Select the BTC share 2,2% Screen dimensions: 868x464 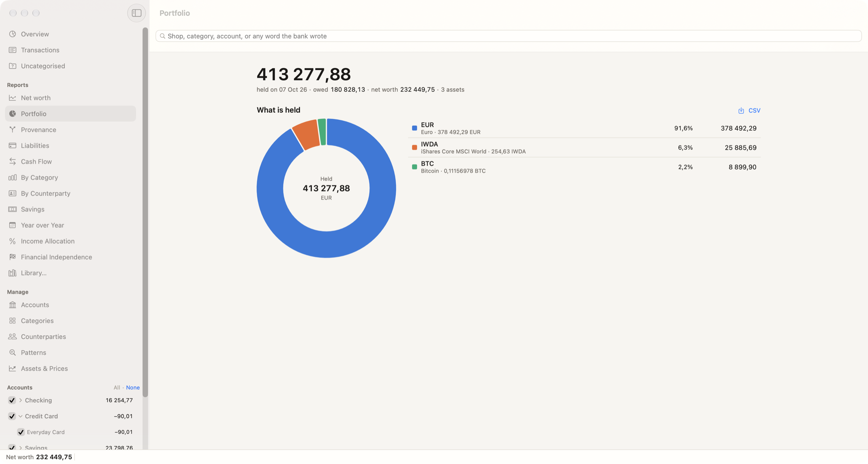[685, 167]
